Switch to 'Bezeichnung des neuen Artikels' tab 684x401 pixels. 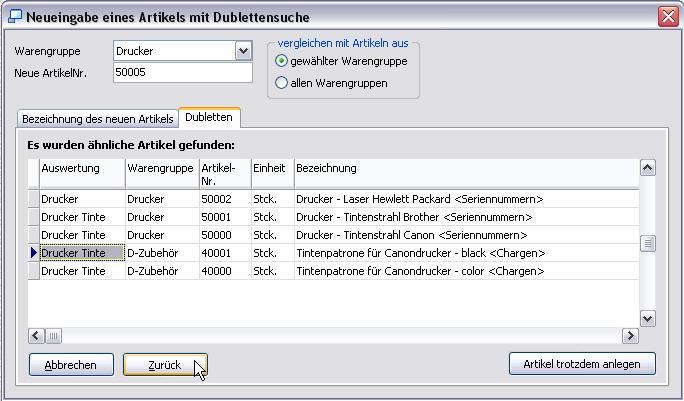(97, 119)
